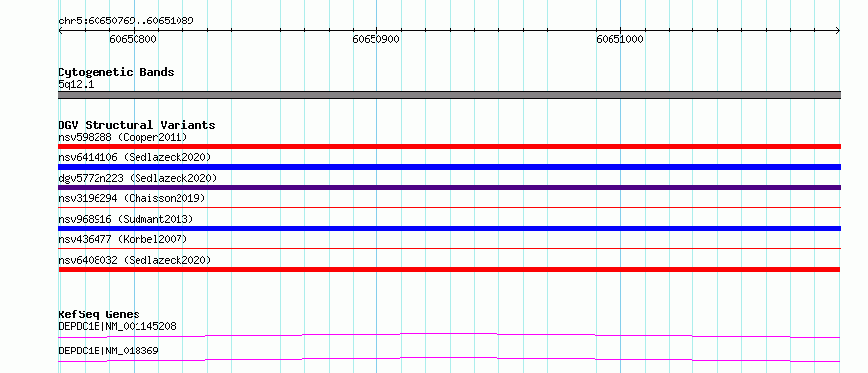Image resolution: width=868 pixels, height=373 pixels.
Task: Click the Cytogenetic Bands track title
Action: pyautogui.click(x=116, y=72)
